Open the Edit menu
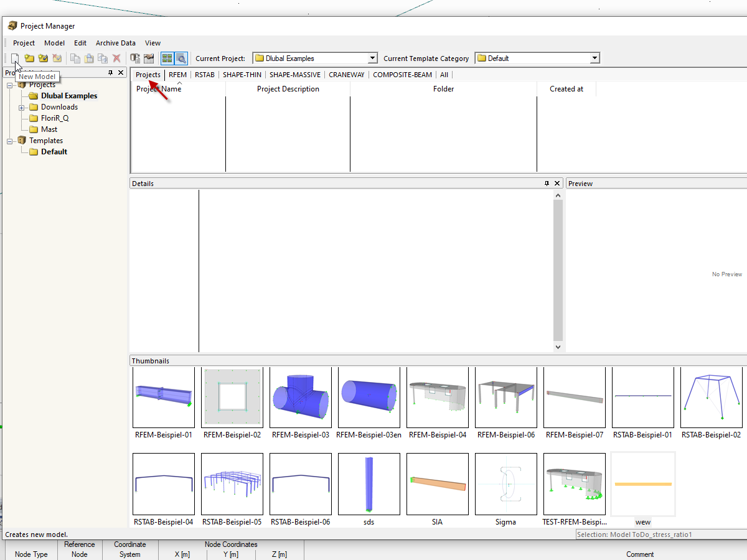The image size is (747, 560). pos(80,43)
